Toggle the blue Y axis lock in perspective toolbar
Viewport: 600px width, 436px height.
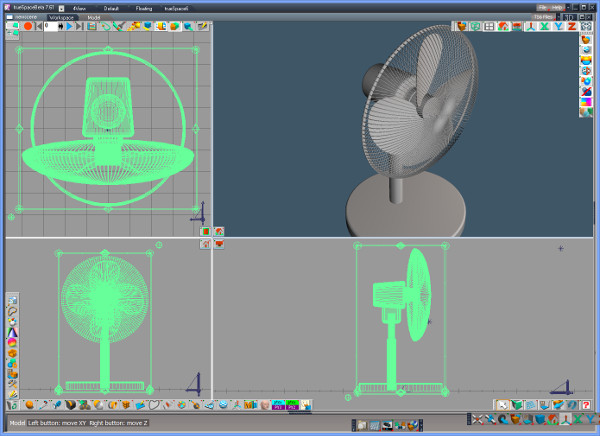click(558, 26)
